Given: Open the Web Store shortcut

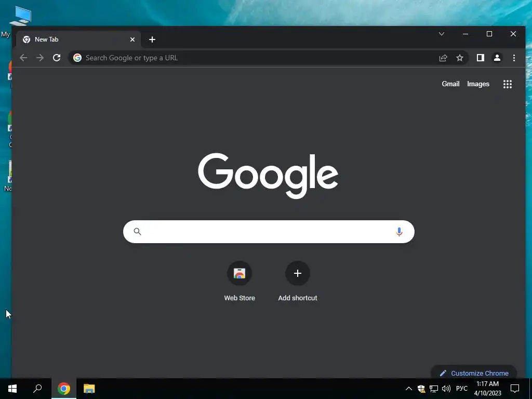Looking at the screenshot, I should 240,281.
